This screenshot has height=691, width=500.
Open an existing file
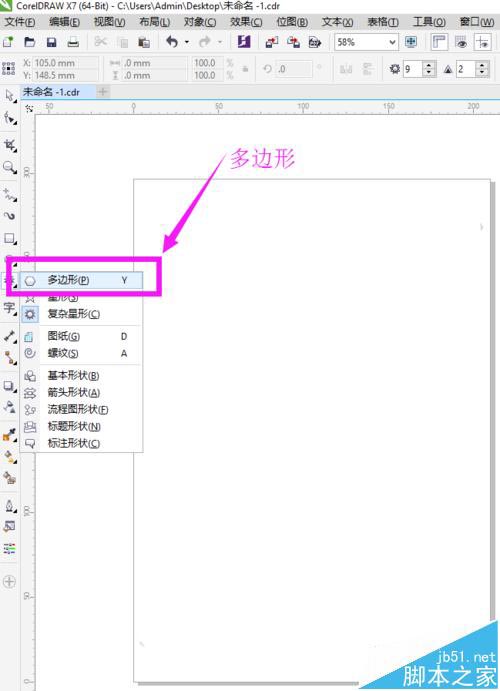click(30, 42)
